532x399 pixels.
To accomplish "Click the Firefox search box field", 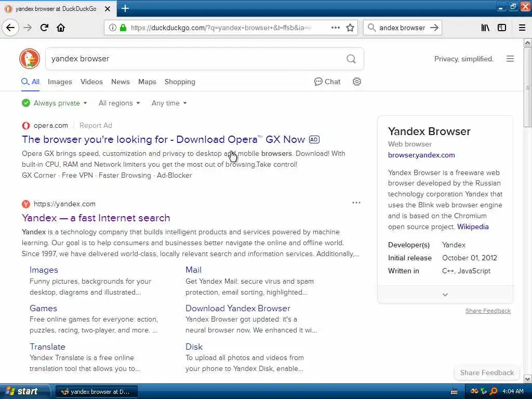I will coord(402,28).
